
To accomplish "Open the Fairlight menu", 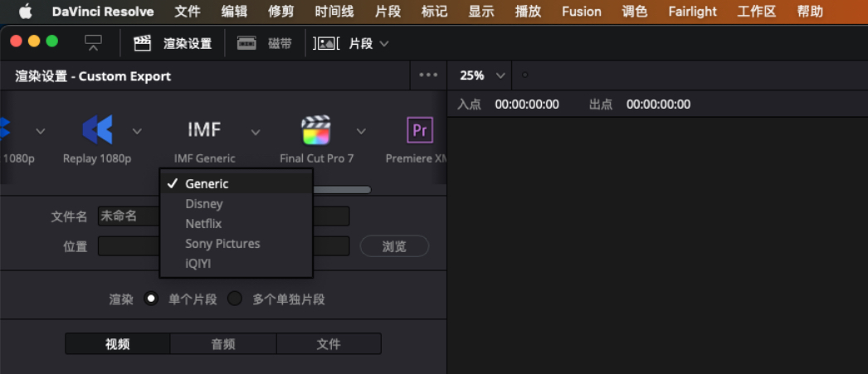I will [x=692, y=12].
